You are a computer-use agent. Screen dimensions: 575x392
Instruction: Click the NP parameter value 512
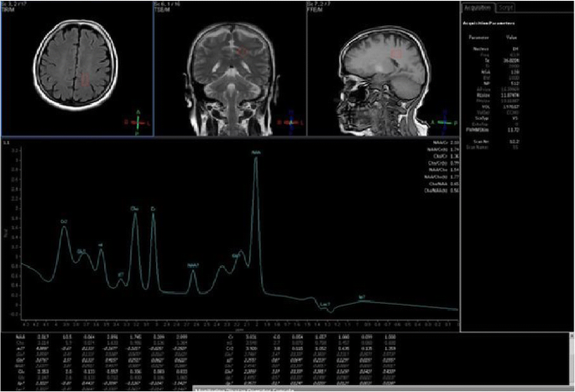(515, 83)
